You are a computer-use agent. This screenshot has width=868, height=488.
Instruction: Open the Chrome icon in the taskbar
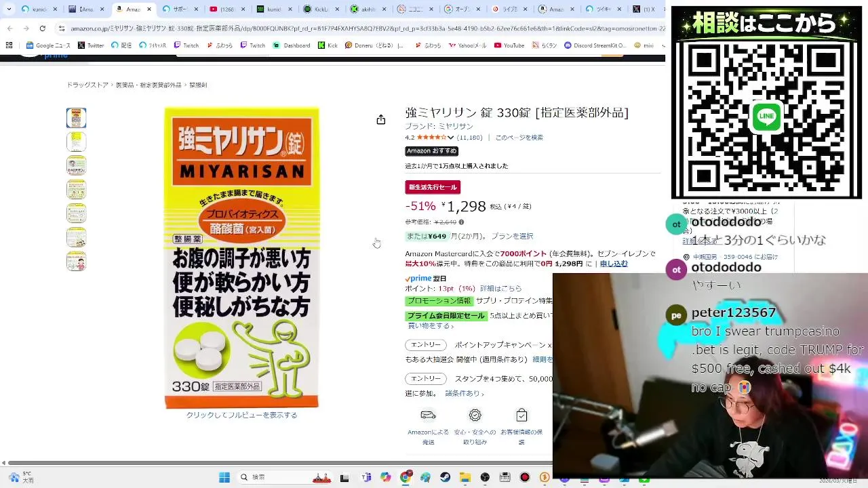(x=406, y=478)
